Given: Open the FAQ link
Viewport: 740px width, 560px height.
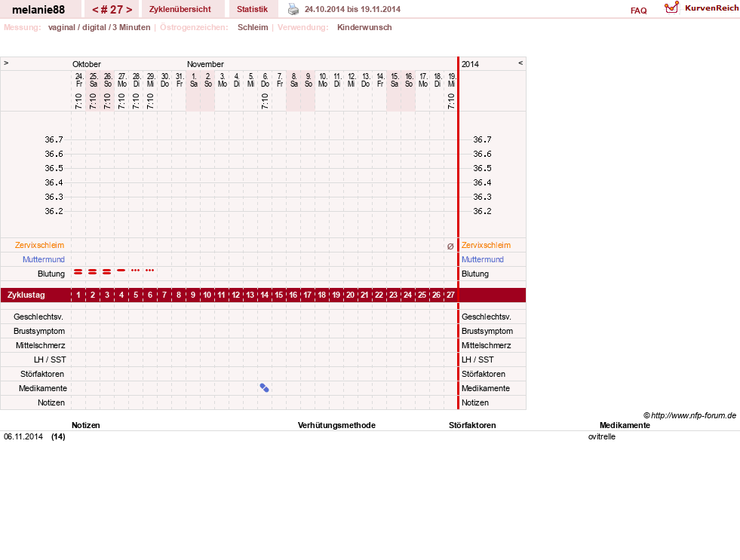Looking at the screenshot, I should click(638, 11).
